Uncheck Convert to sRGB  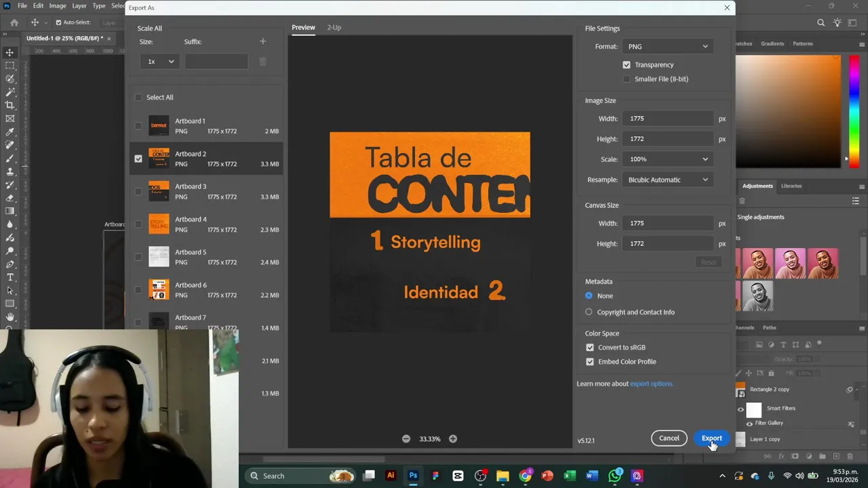click(590, 348)
